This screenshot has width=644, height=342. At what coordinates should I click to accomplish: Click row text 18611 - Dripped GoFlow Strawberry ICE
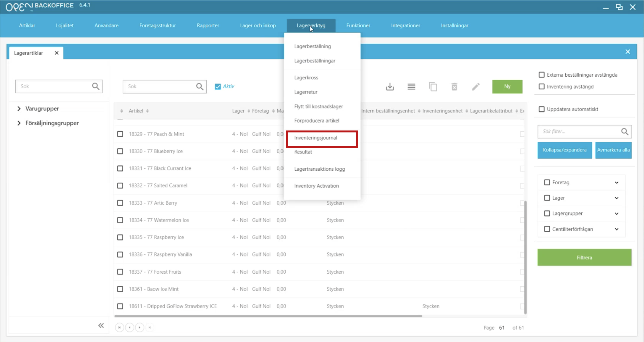coord(173,306)
